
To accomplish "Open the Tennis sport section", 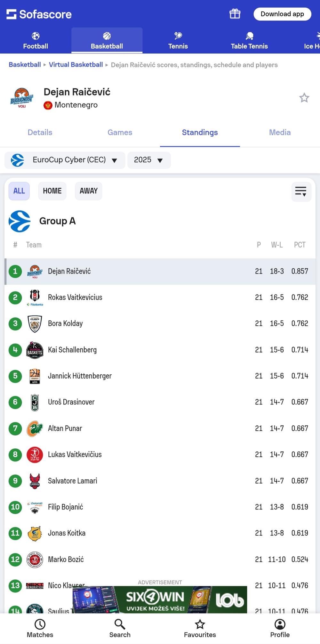I will (178, 40).
